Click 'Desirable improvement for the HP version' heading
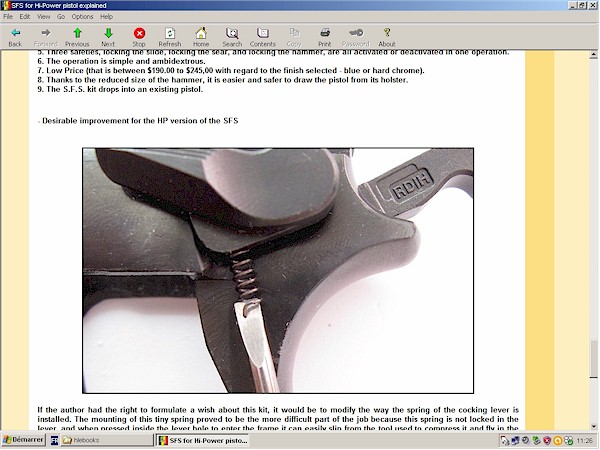Screen dimensions: 600x450 (140, 121)
